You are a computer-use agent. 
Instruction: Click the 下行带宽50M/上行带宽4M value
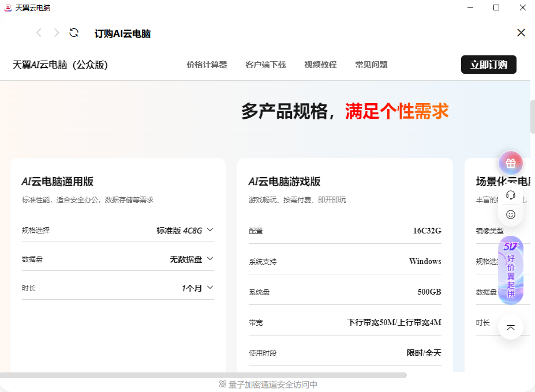pyautogui.click(x=394, y=322)
